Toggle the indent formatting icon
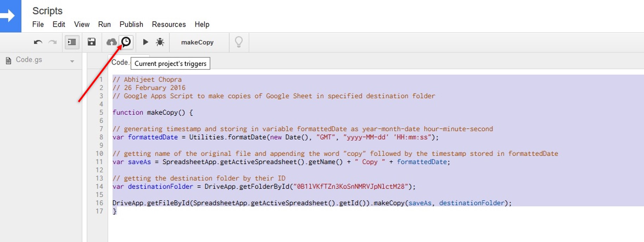Screen dimensions: 644x242 [x=72, y=42]
